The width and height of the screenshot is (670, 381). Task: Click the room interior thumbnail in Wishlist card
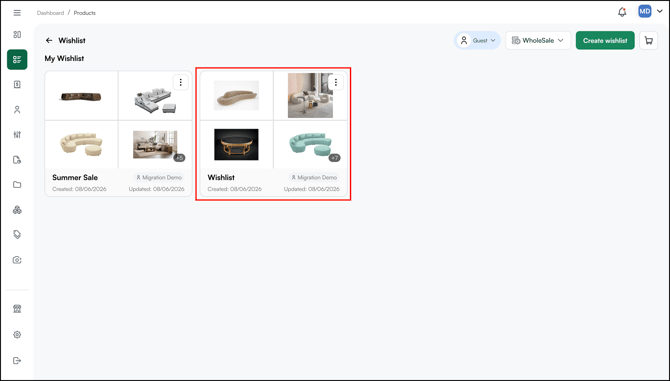tap(310, 95)
